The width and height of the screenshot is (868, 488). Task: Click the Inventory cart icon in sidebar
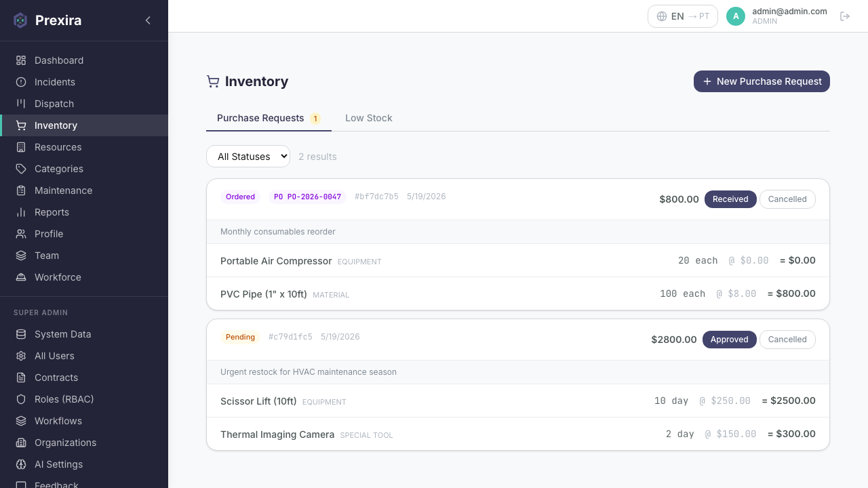[21, 125]
